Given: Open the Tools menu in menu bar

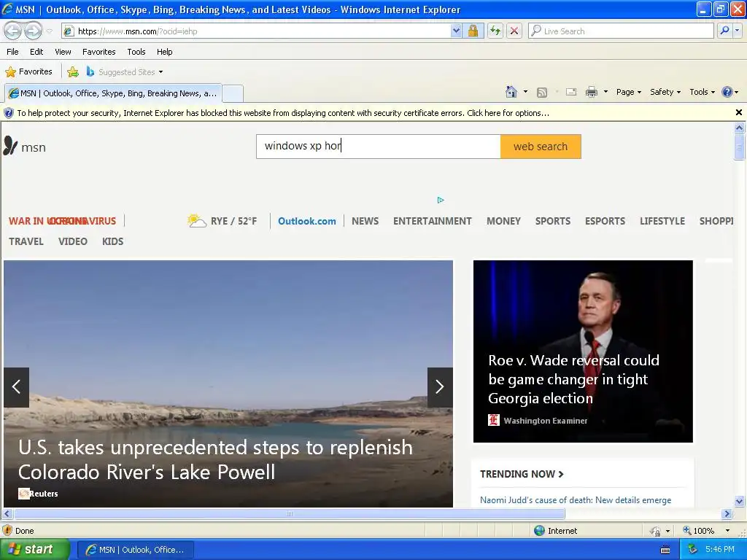Looking at the screenshot, I should 136,52.
